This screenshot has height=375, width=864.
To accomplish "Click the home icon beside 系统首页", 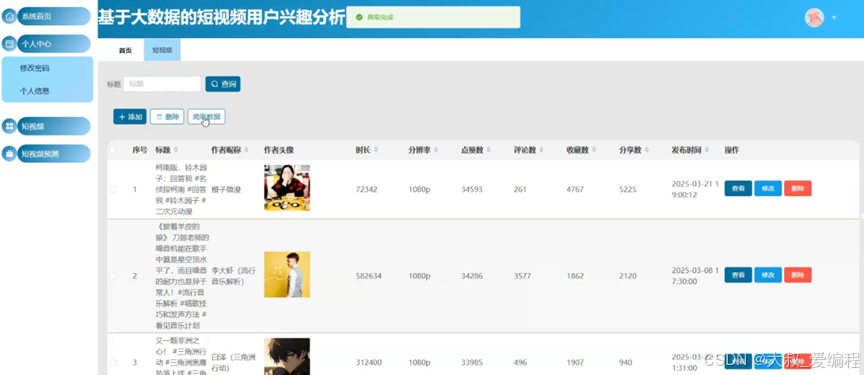I will coord(9,17).
